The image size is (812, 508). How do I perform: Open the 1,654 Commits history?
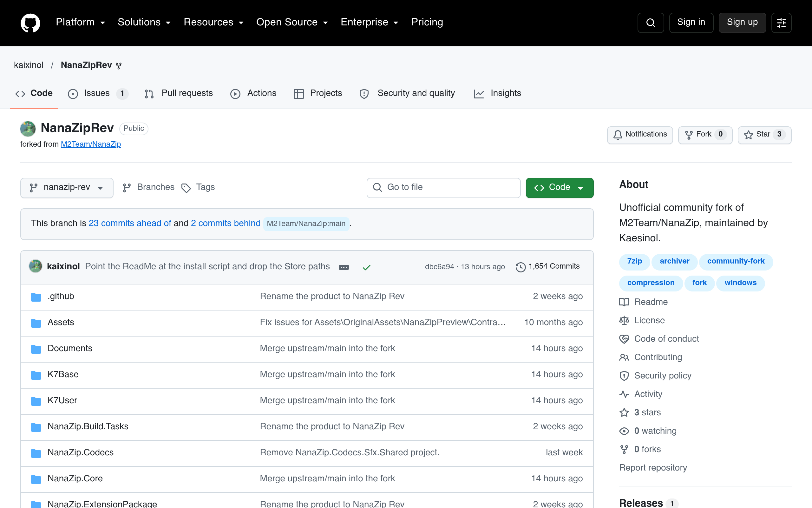[547, 267]
